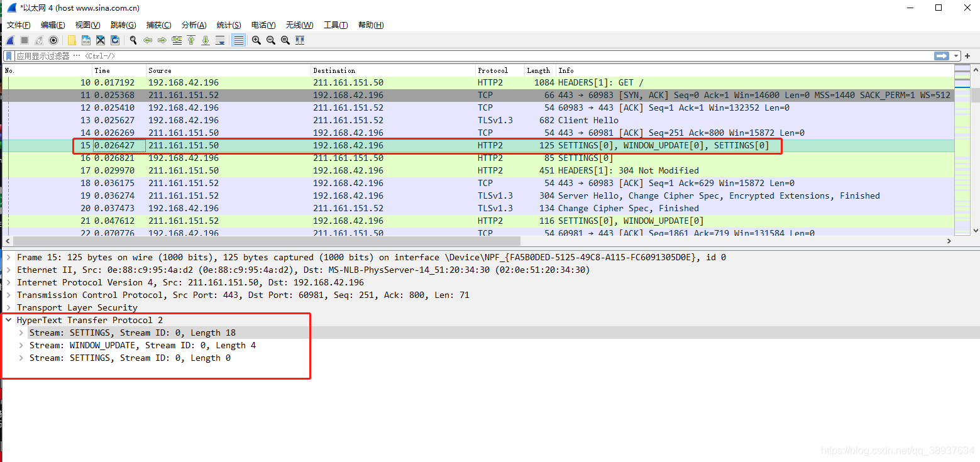Open the 捕获(C) menu
The width and height of the screenshot is (980, 462).
158,25
